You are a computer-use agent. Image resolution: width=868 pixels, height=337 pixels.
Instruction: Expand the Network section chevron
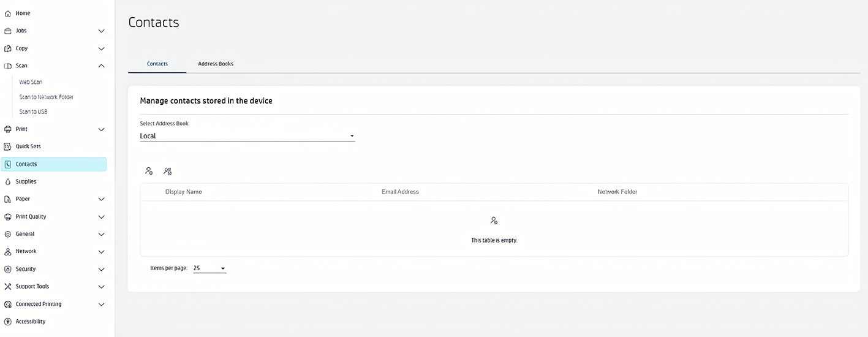pyautogui.click(x=102, y=252)
